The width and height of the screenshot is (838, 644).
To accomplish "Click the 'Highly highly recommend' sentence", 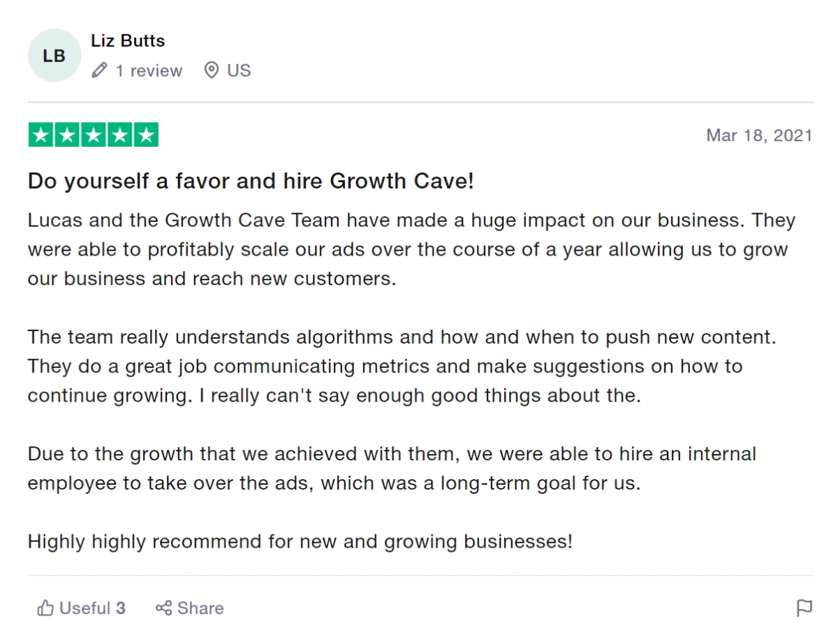I will pos(300,541).
